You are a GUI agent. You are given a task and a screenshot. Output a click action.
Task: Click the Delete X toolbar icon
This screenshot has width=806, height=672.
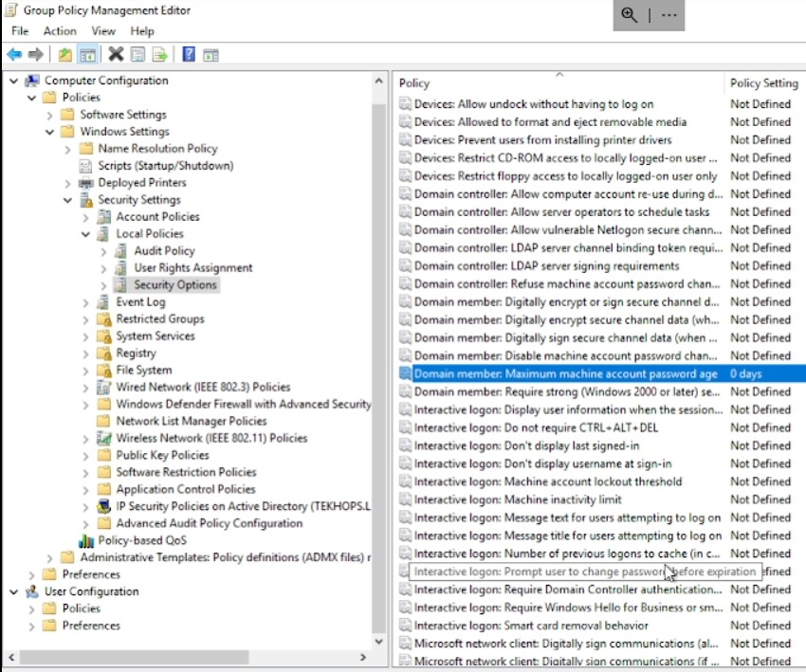(x=117, y=54)
